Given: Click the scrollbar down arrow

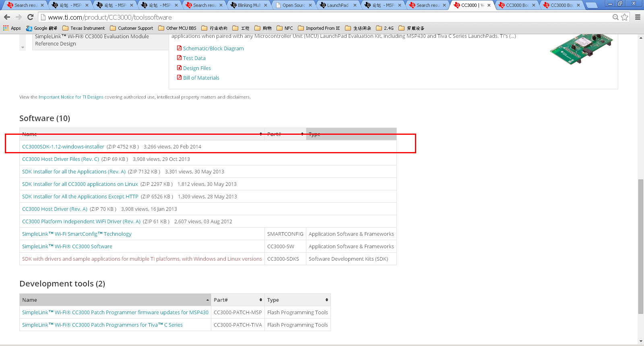Looking at the screenshot, I should pos(641,341).
